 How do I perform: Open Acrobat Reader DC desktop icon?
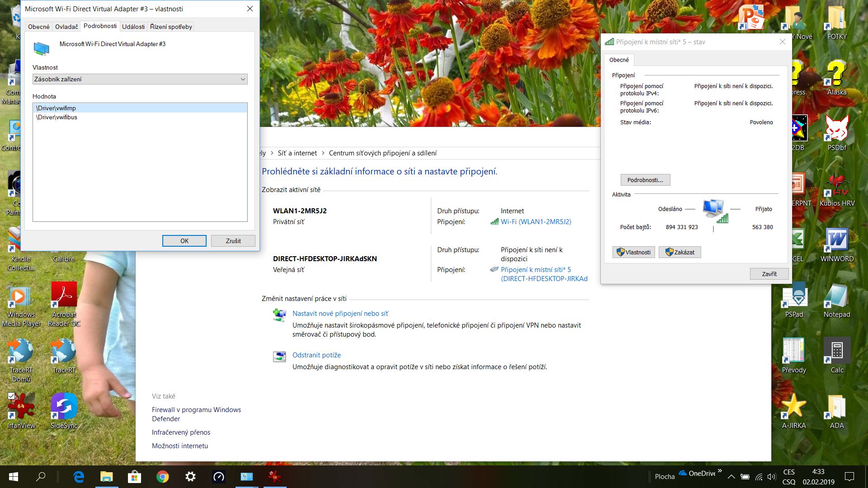[x=64, y=295]
